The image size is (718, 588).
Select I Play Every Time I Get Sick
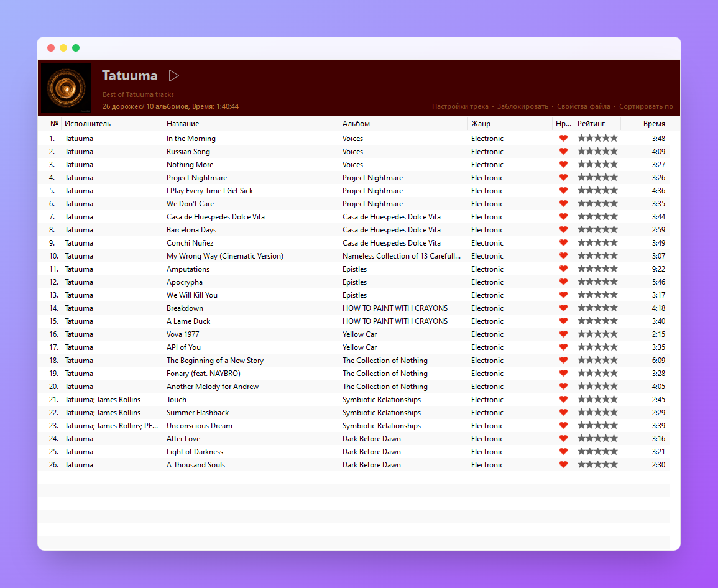click(209, 190)
